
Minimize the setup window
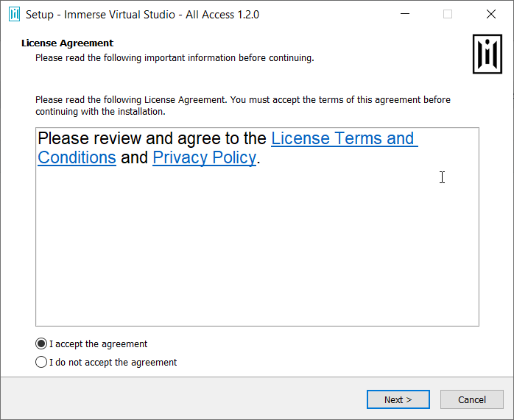404,14
